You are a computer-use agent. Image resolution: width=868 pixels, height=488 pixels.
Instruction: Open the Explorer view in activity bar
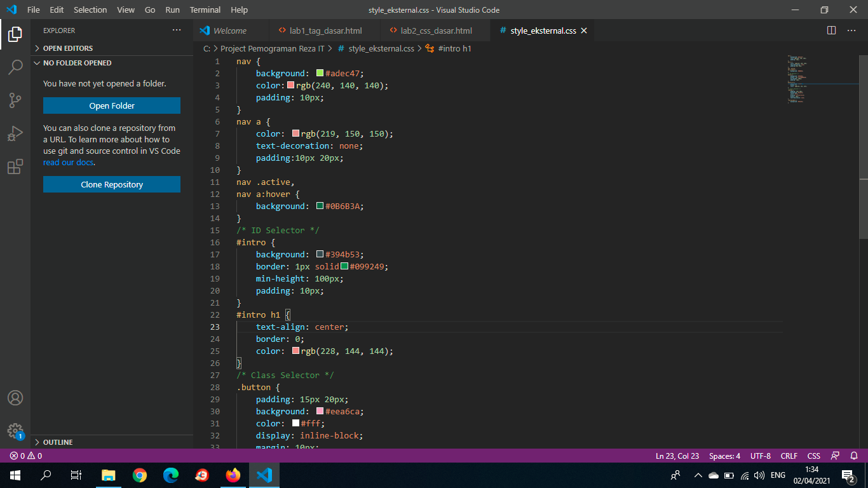(x=15, y=34)
